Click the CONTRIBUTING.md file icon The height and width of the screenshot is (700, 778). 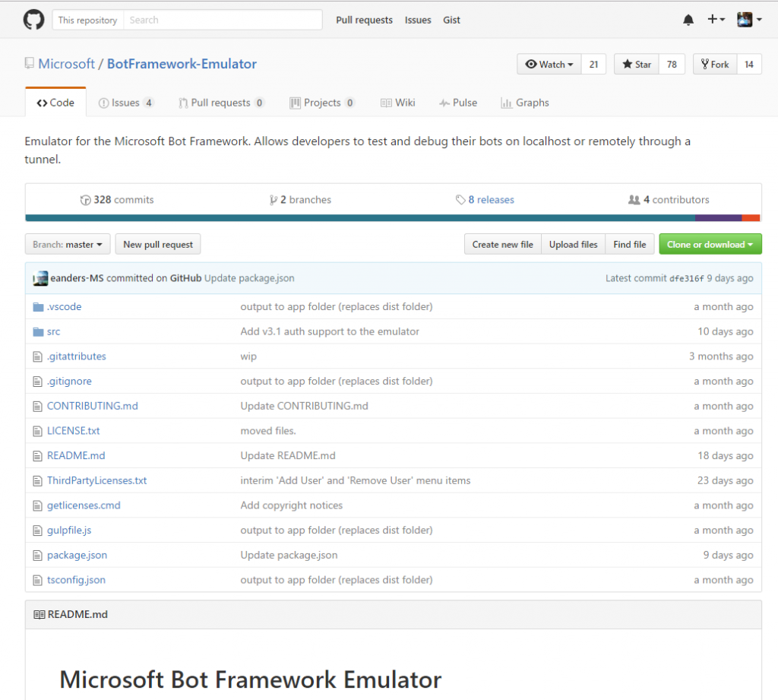pyautogui.click(x=37, y=406)
